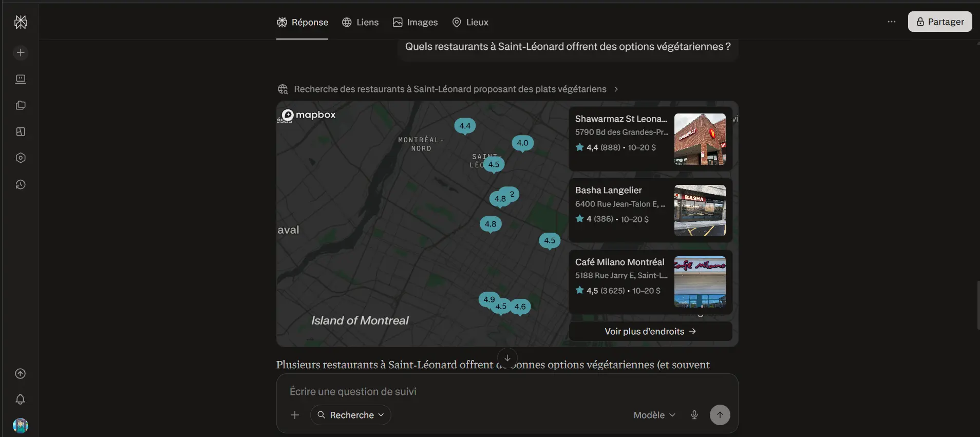Open the Modèle selector dropdown
The width and height of the screenshot is (980, 437).
coord(654,415)
